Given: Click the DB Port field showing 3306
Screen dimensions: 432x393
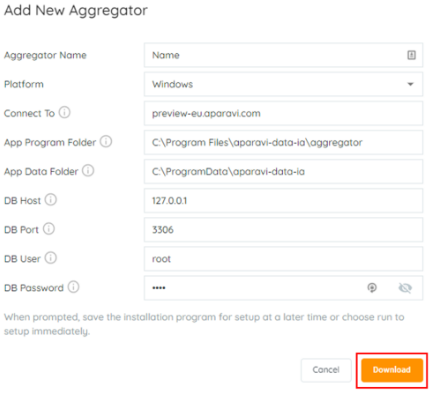Looking at the screenshot, I should 283,230.
